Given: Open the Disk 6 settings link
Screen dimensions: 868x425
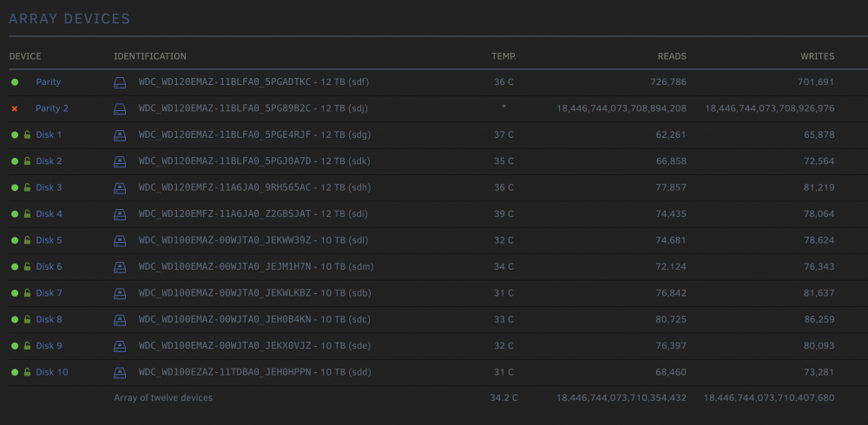Looking at the screenshot, I should (x=49, y=267).
